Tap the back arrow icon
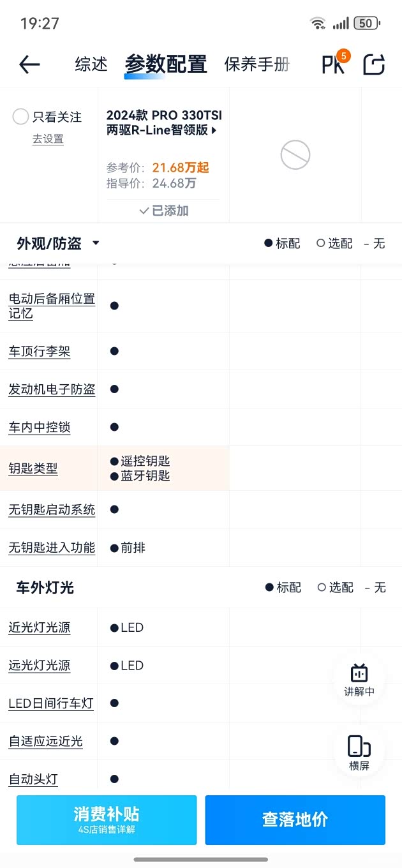 [x=29, y=64]
